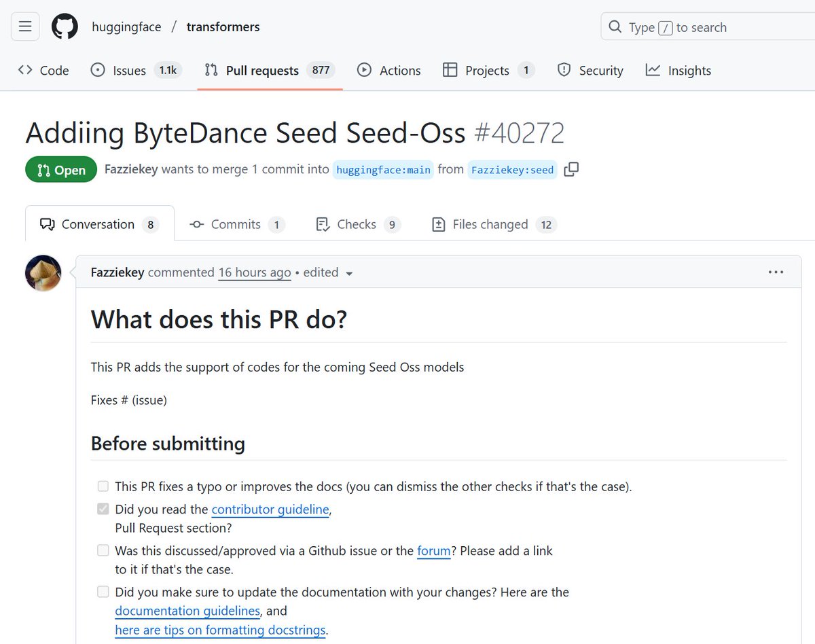Expand the edited history dropdown arrow
The image size is (815, 644).
(349, 273)
